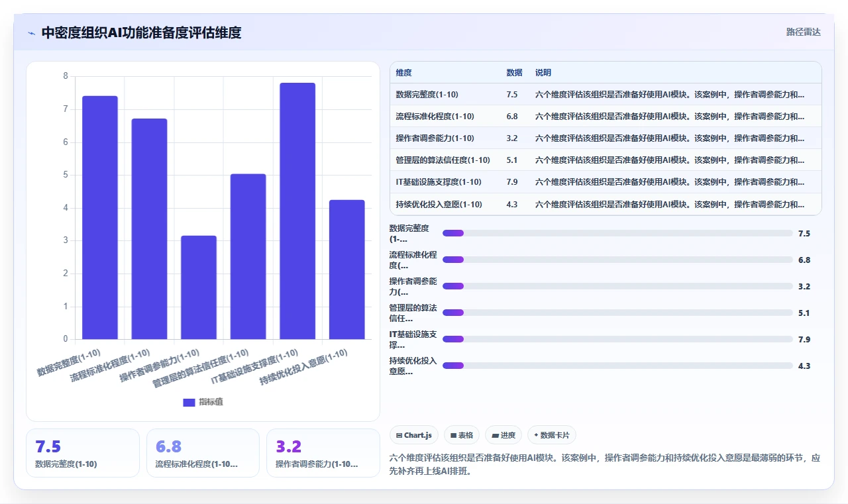The height and width of the screenshot is (504, 848).
Task: Select the Chart.js chip
Action: (x=414, y=435)
